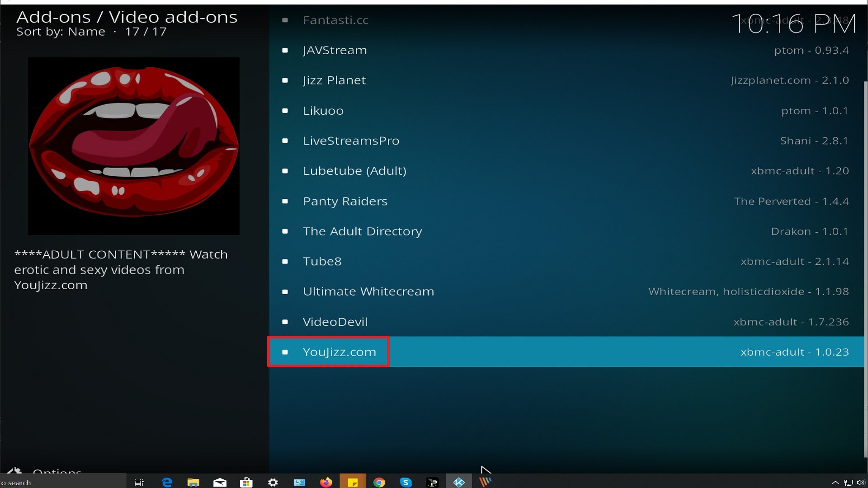868x488 pixels.
Task: Open the JAVStream add-on
Action: click(566, 50)
